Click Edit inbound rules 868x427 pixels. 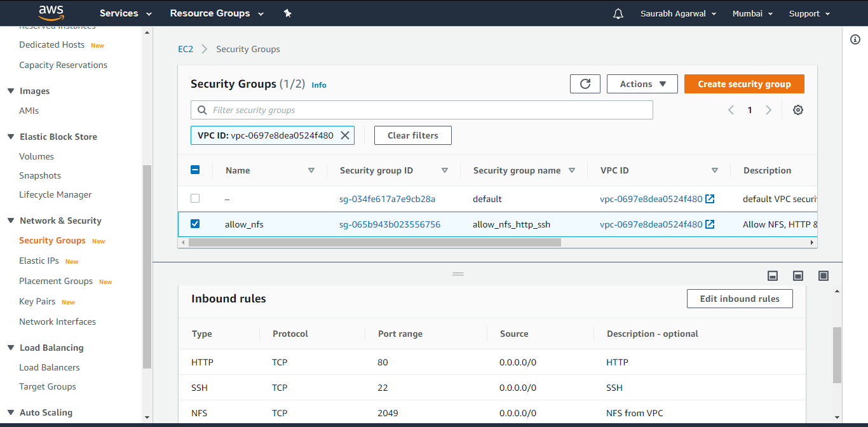[740, 298]
